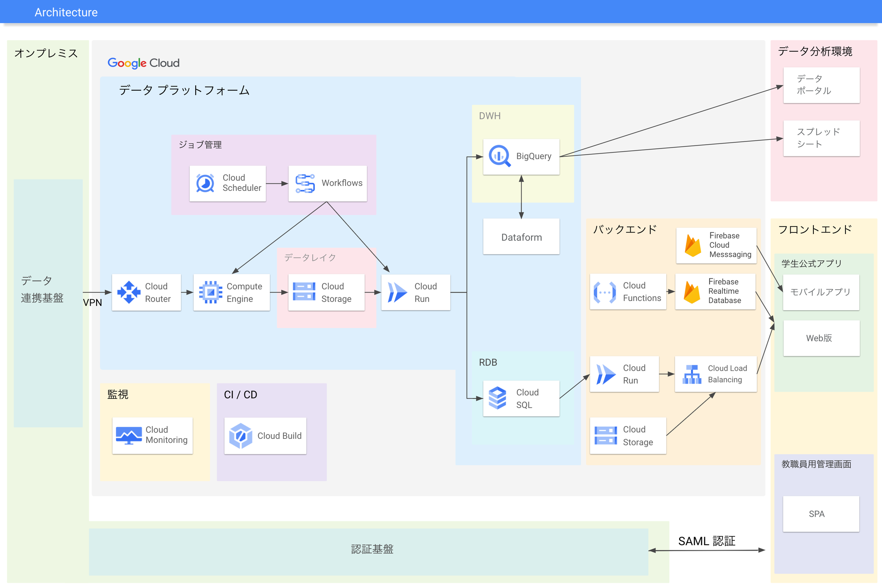Click the VPN label
Image resolution: width=882 pixels, height=588 pixels.
click(93, 303)
